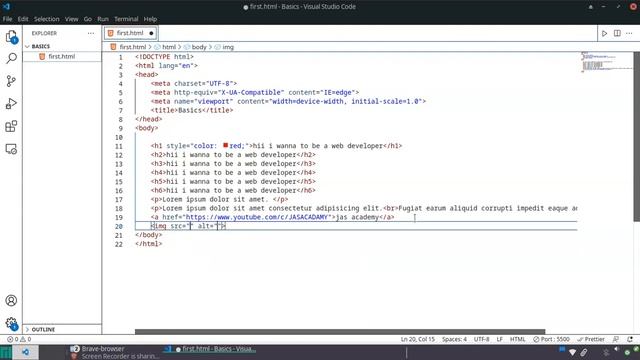
Task: Open the Extensions view
Action: click(11, 126)
